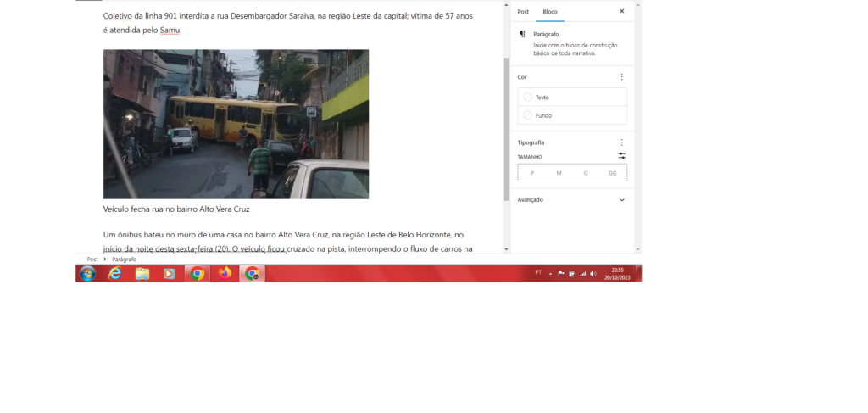Switch to the Post tab in the sidebar
868x413 pixels.
[x=523, y=12]
